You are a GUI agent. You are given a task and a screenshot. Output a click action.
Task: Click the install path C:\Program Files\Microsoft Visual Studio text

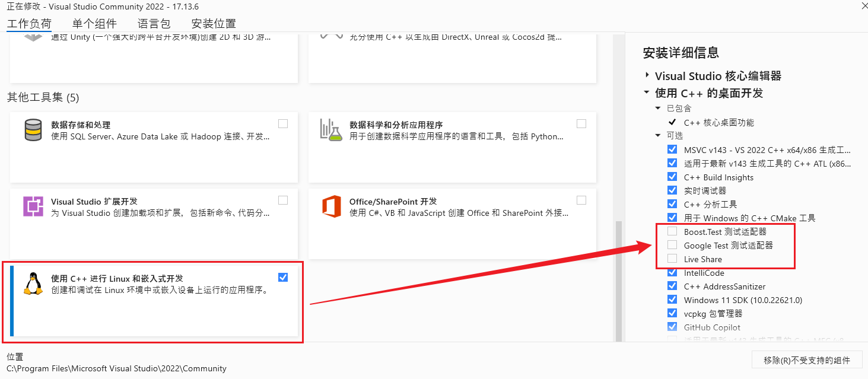pyautogui.click(x=116, y=368)
